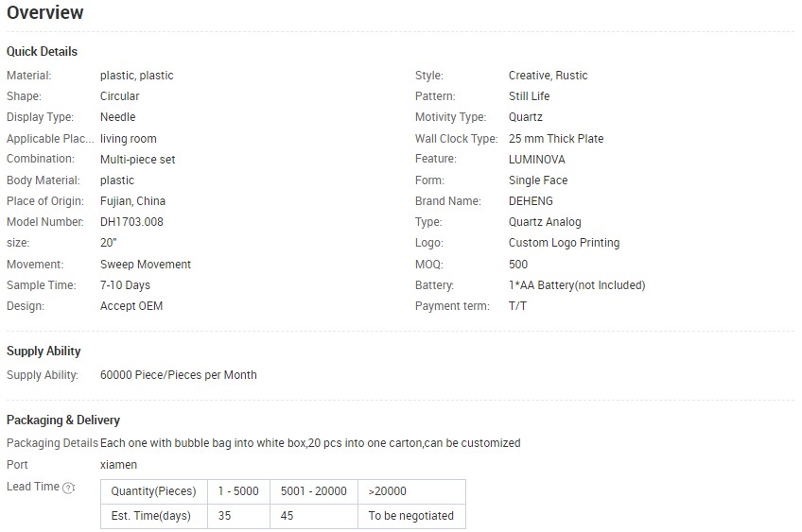Click the Supply Ability section heading
802x532 pixels.
(x=44, y=352)
